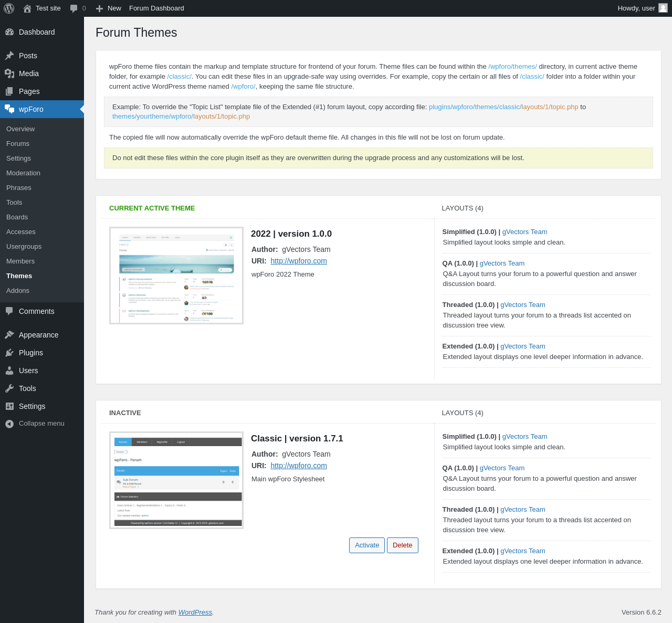Click the Test site home icon
This screenshot has height=623, width=672.
click(x=27, y=8)
